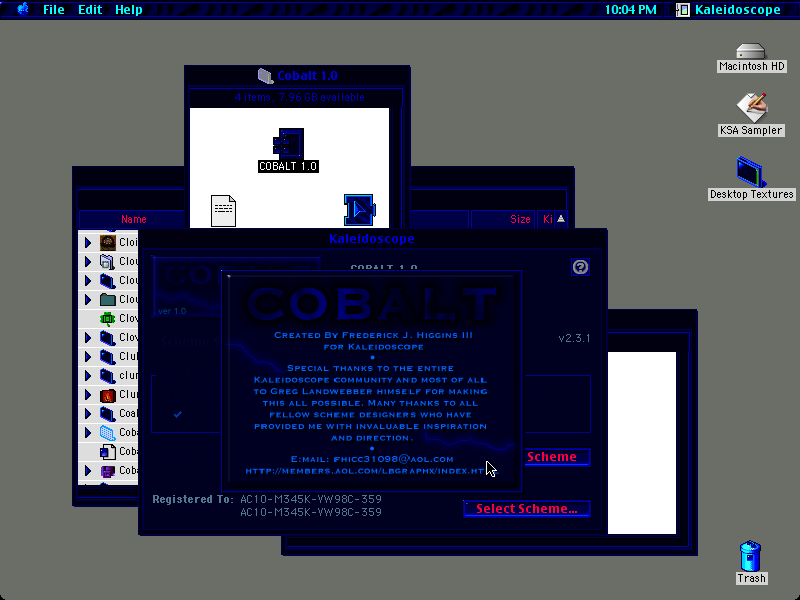
Task: Click the Select Scheme... button
Action: click(x=527, y=509)
